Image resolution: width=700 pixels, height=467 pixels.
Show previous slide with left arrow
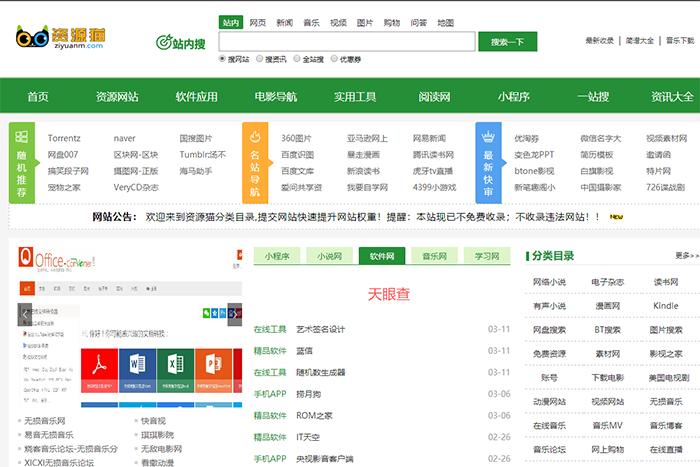tap(25, 314)
